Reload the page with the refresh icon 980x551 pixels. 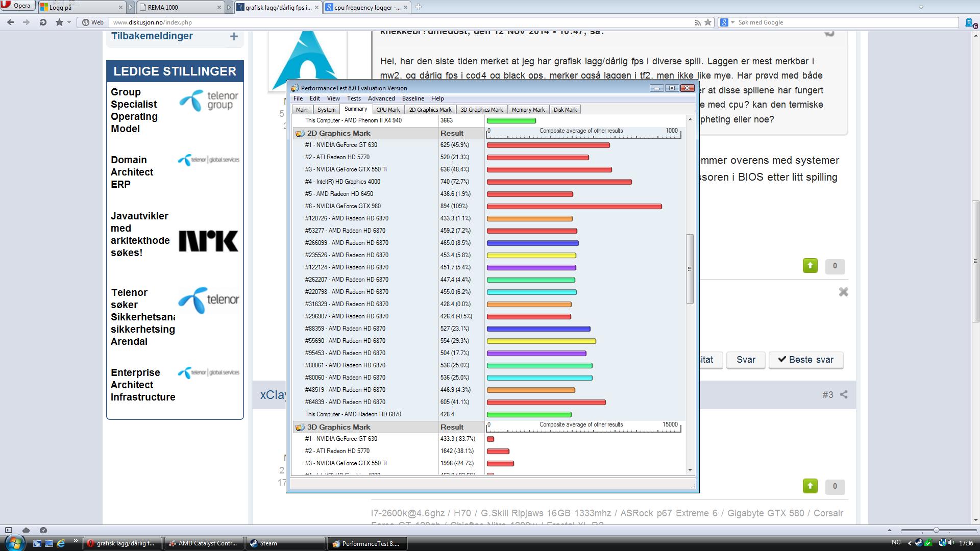pos(43,22)
